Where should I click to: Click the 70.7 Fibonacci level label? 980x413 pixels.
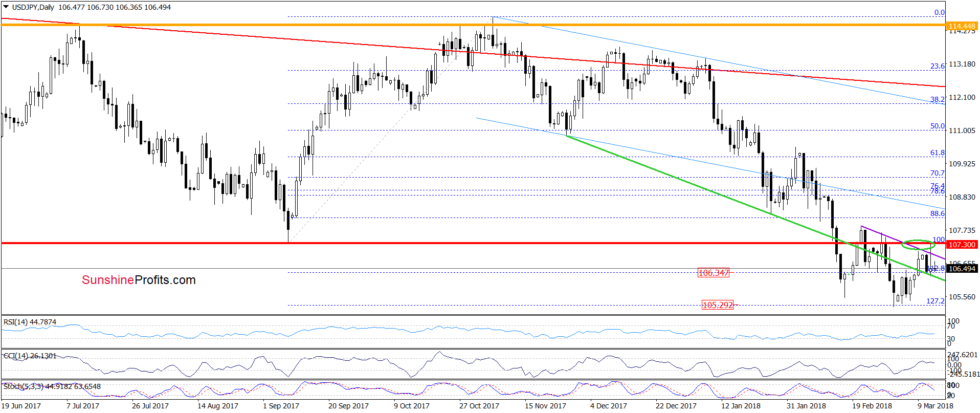pos(937,173)
